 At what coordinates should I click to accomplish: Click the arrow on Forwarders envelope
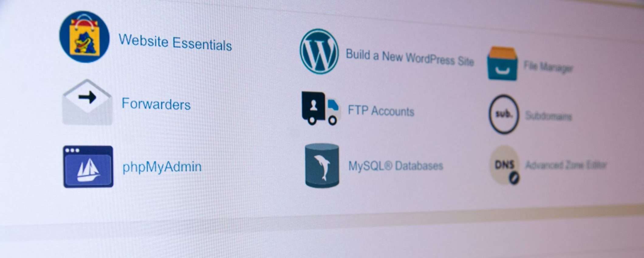pyautogui.click(x=87, y=97)
